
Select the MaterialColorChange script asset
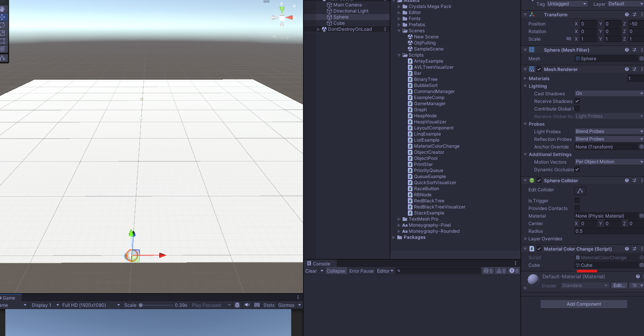[x=436, y=146]
